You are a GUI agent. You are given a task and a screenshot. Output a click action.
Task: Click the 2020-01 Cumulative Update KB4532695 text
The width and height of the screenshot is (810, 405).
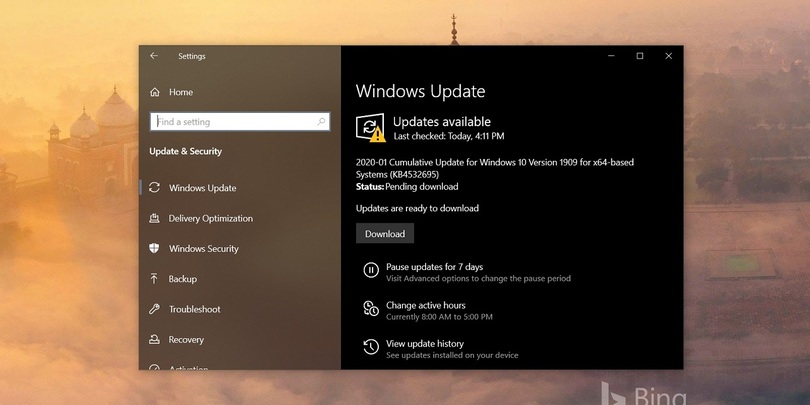pos(495,168)
